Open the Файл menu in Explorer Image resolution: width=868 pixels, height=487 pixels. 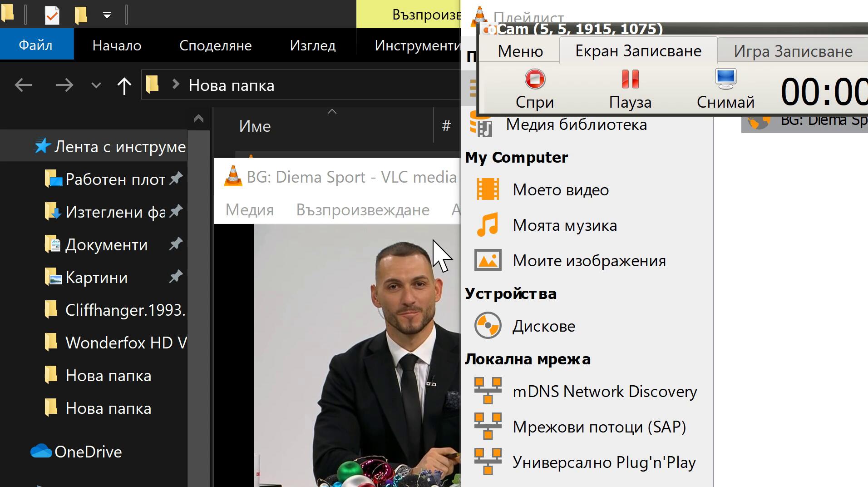coord(35,45)
